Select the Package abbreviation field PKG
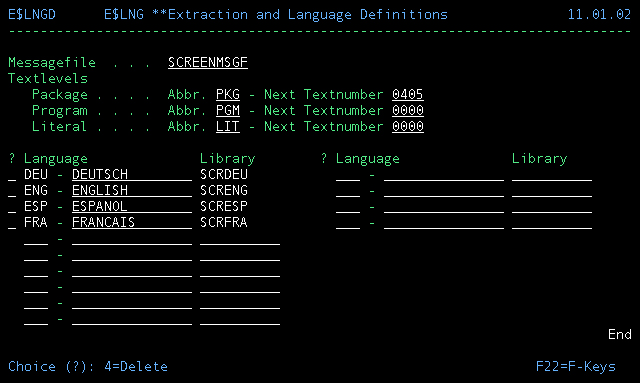Image resolution: width=640 pixels, height=383 pixels. pyautogui.click(x=228, y=94)
